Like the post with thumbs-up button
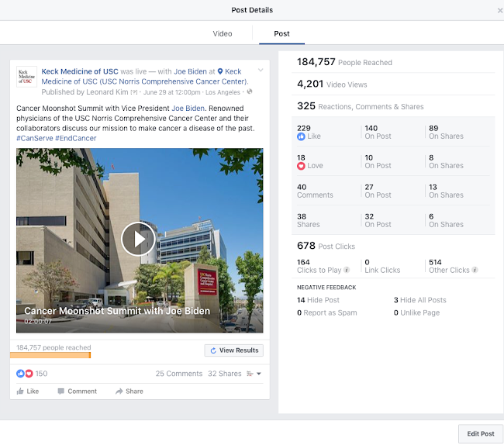This screenshot has width=504, height=445. pyautogui.click(x=28, y=391)
